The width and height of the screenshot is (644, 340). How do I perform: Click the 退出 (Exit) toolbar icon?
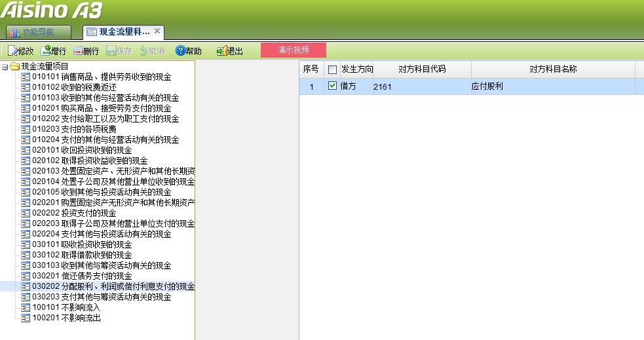tap(222, 51)
